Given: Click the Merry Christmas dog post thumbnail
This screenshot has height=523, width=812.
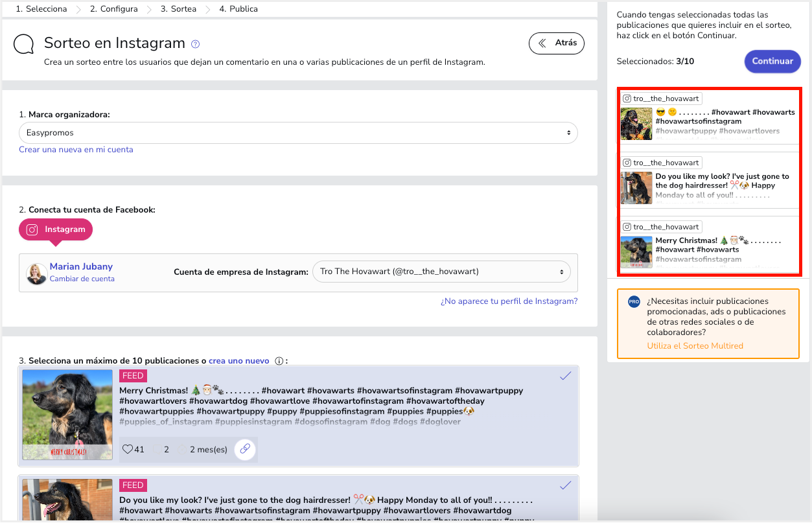Looking at the screenshot, I should 67,415.
